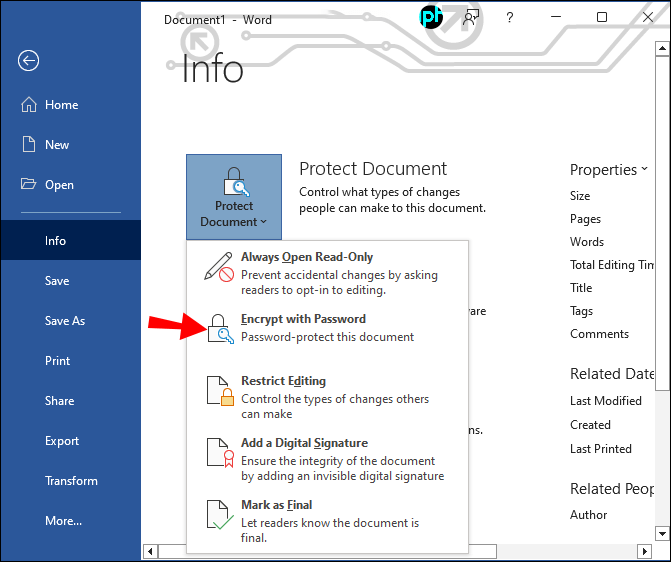Click the New document icon
This screenshot has height=562, width=671.
(x=28, y=145)
